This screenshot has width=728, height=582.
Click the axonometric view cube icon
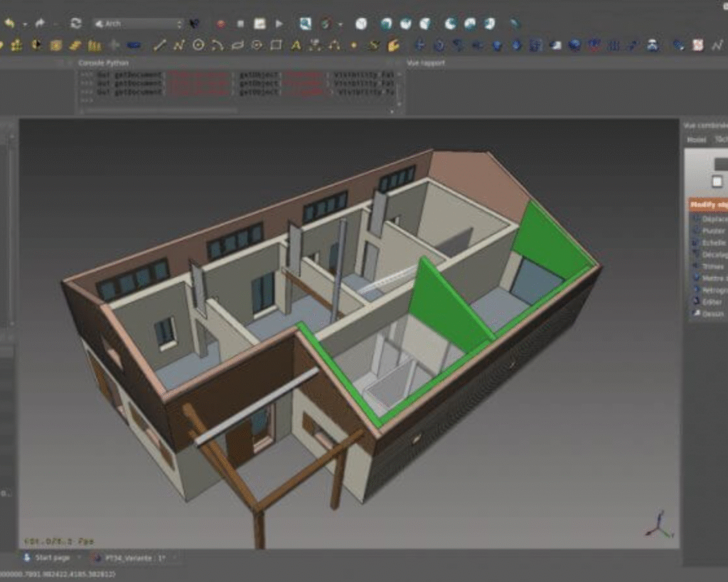[361, 23]
